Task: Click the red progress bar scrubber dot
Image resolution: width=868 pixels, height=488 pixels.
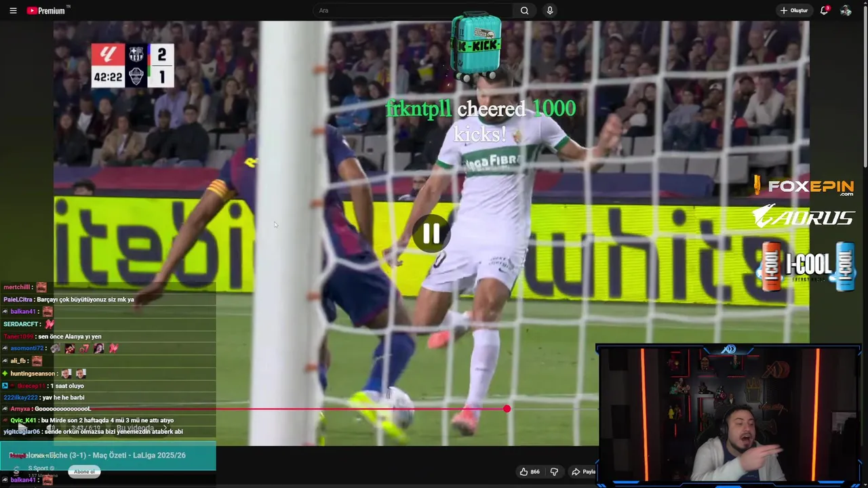Action: pos(507,409)
